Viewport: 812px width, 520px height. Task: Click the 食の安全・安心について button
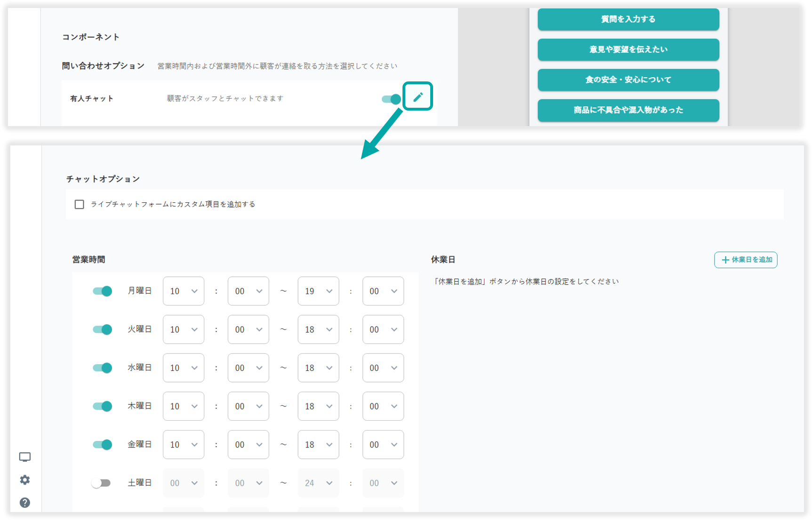628,80
